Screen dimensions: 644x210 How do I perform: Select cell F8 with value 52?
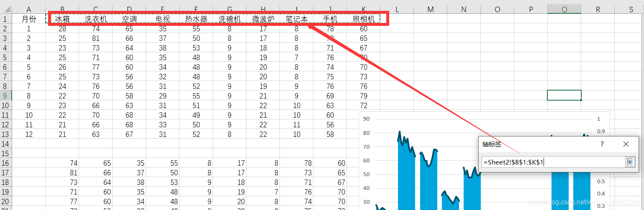coord(196,86)
